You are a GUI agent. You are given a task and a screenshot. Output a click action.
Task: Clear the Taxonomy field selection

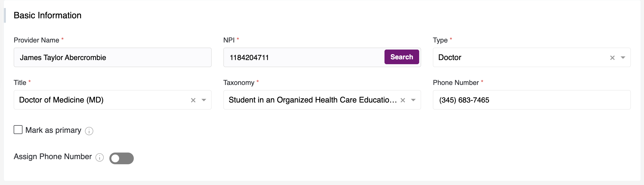(403, 100)
